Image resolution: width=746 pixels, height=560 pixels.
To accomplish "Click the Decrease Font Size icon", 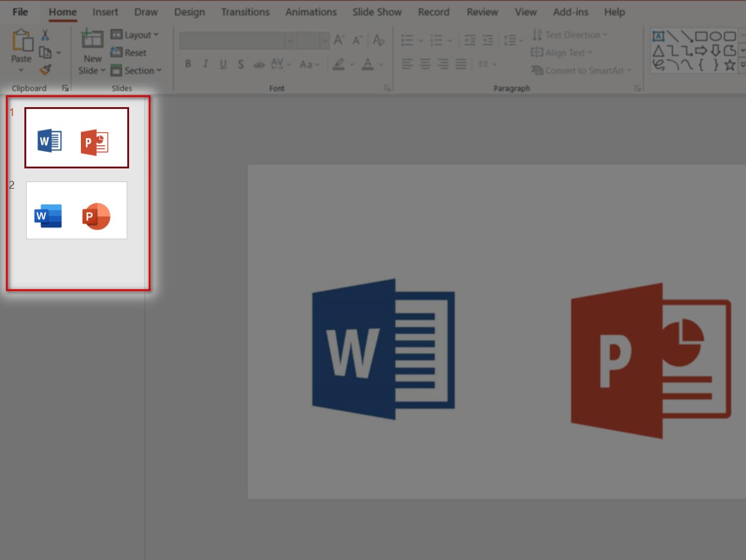I will [358, 40].
